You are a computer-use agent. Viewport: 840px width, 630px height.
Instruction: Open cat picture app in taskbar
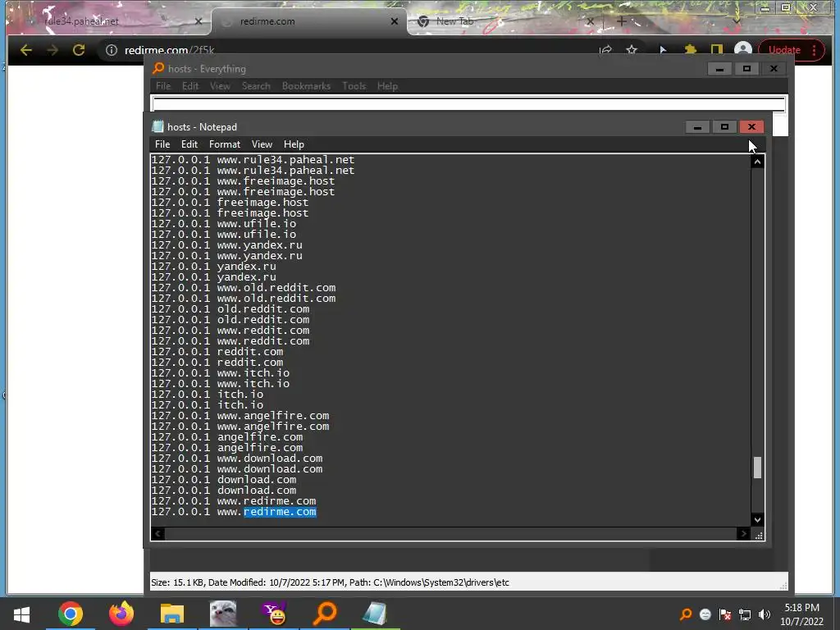[x=223, y=614]
